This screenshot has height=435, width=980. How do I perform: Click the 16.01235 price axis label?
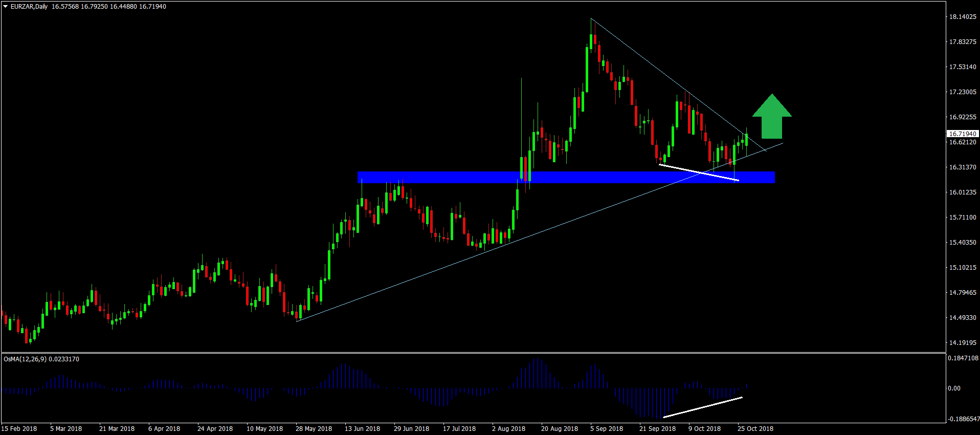coord(963,192)
